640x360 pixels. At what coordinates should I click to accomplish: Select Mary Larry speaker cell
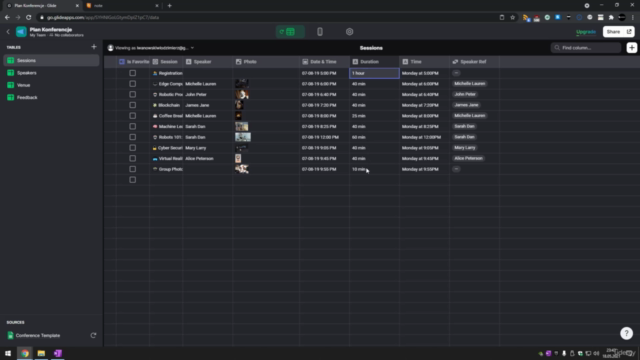[x=208, y=148]
